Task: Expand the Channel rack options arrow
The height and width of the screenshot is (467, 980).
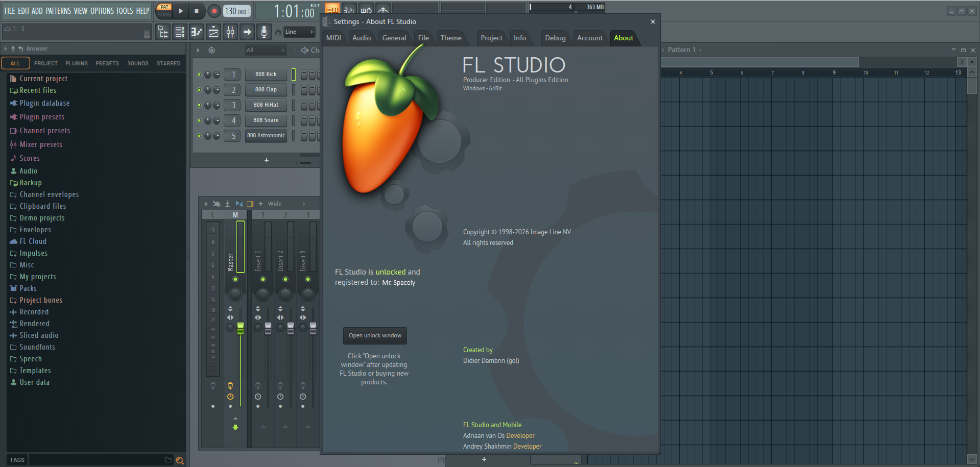Action: click(x=198, y=50)
